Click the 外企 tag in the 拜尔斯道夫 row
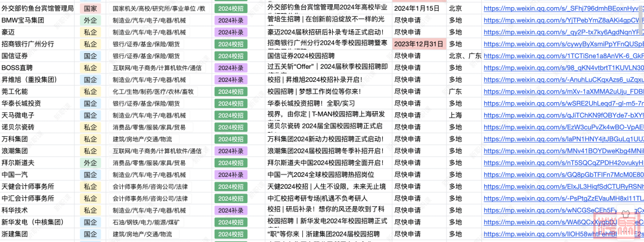Image resolution: width=644 pixels, height=242 pixels. [91, 163]
